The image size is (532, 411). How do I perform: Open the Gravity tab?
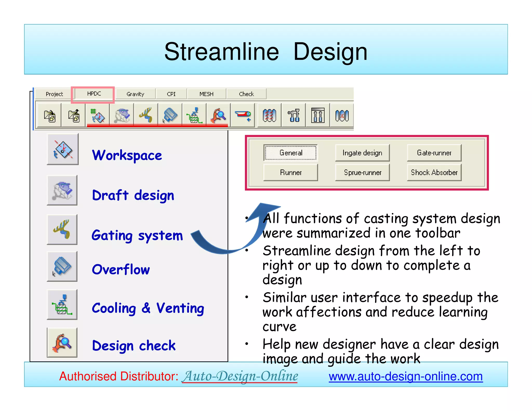tap(135, 94)
